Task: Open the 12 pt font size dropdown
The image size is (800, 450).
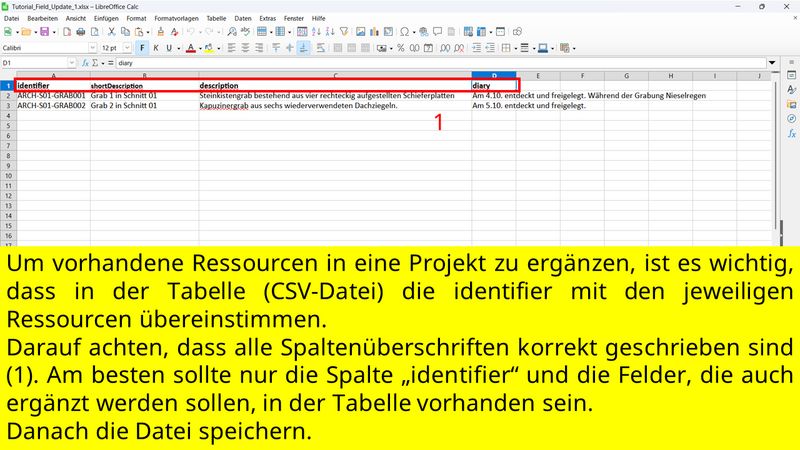Action: click(x=127, y=48)
